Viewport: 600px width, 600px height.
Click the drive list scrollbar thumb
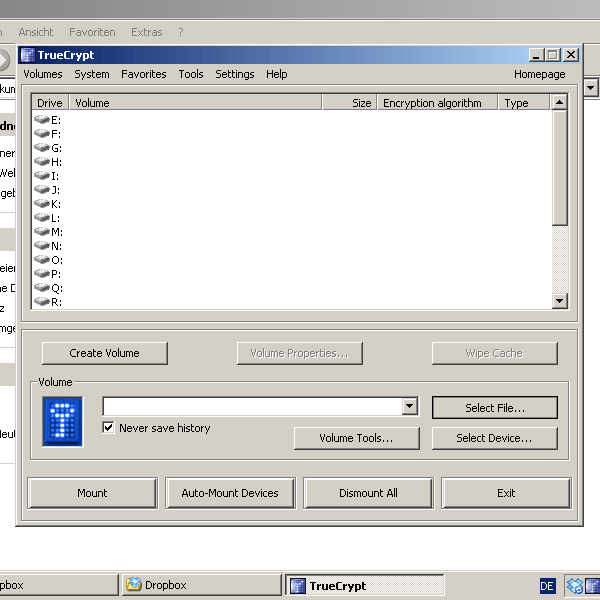(x=559, y=168)
